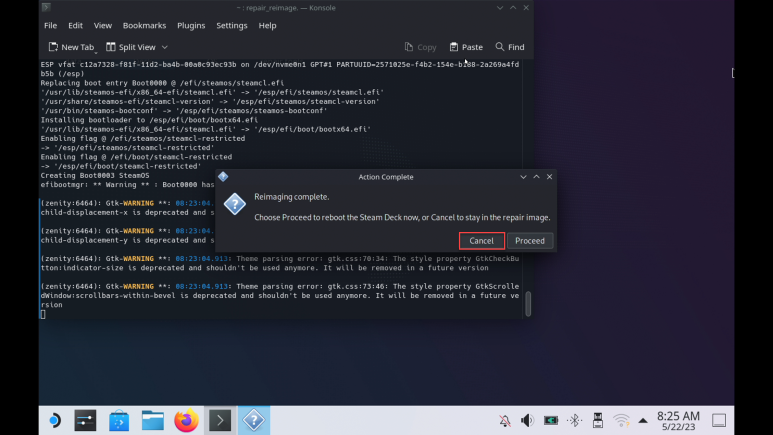Open the Edit menu in Konsole
773x435 pixels.
pyautogui.click(x=75, y=26)
